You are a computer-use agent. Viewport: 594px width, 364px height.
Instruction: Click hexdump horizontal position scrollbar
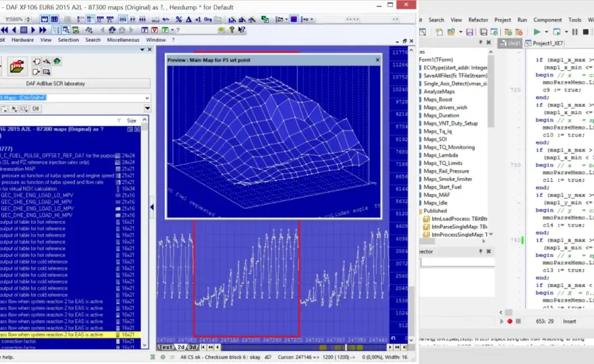pyautogui.click(x=304, y=347)
